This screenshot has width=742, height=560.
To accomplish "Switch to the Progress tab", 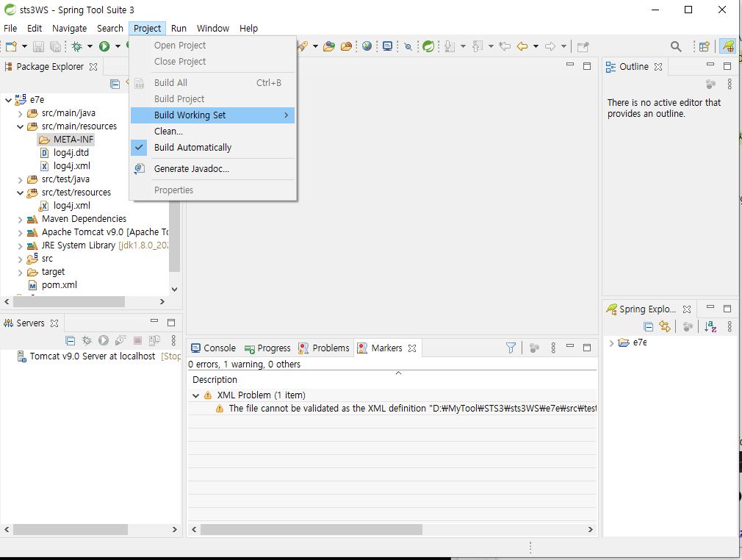I will (268, 348).
